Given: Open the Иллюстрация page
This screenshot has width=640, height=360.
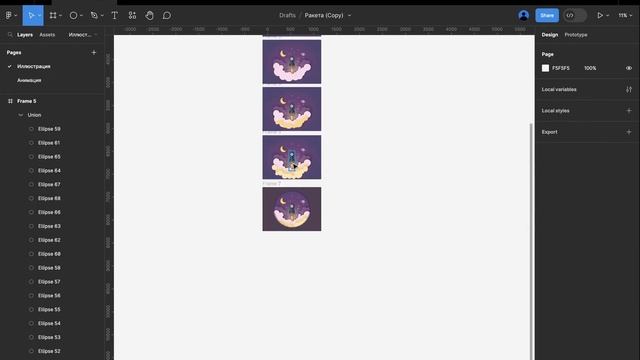Looking at the screenshot, I should click(34, 67).
